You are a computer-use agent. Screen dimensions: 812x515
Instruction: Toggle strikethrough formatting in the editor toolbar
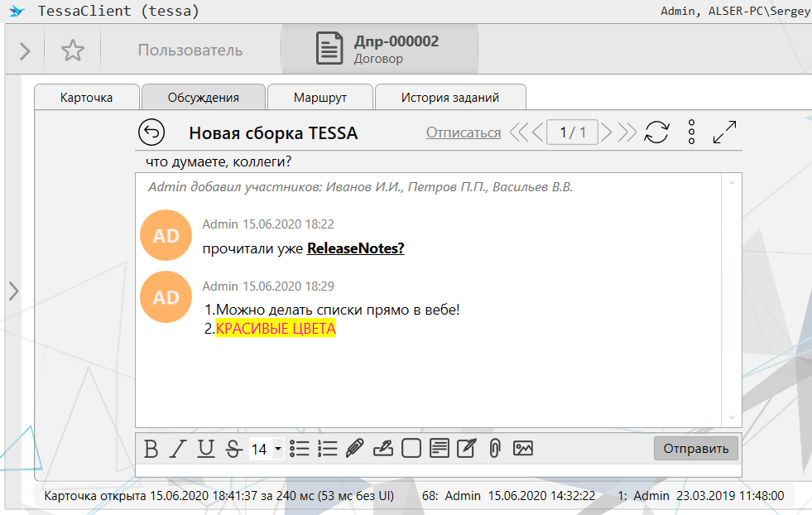coord(233,449)
